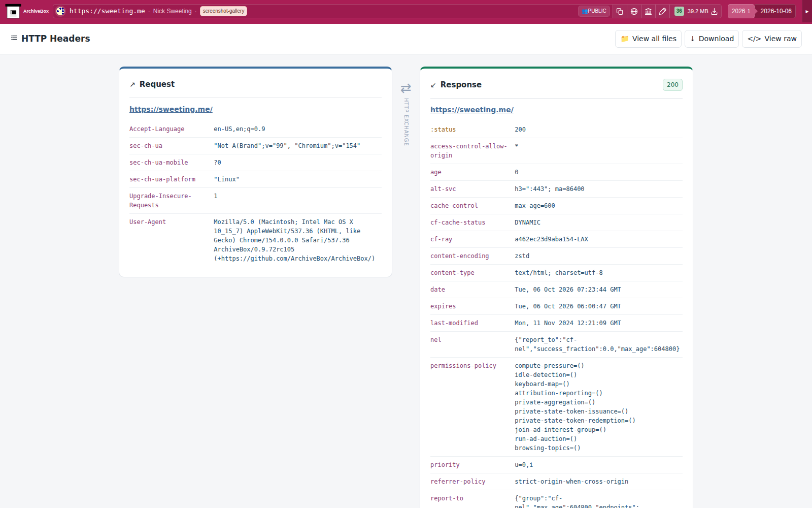Toggle the PUBLIC visibility badge
This screenshot has width=812, height=508.
(594, 11)
